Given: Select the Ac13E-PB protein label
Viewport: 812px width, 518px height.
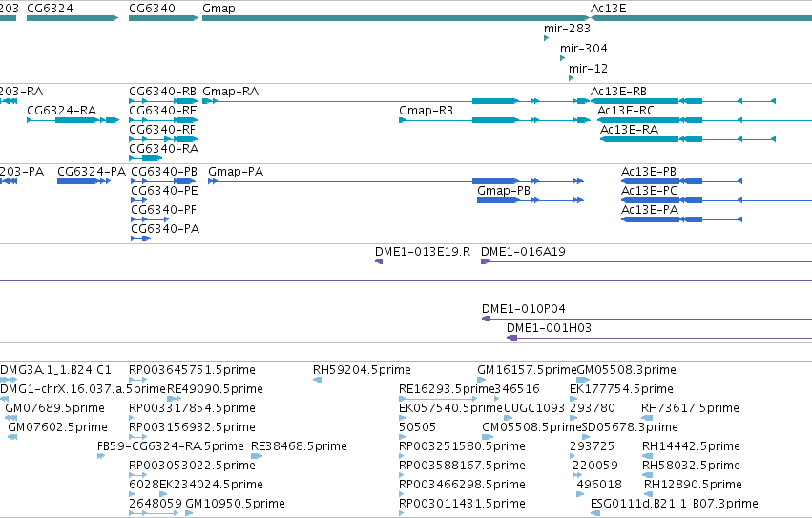Looking at the screenshot, I should click(x=649, y=172).
